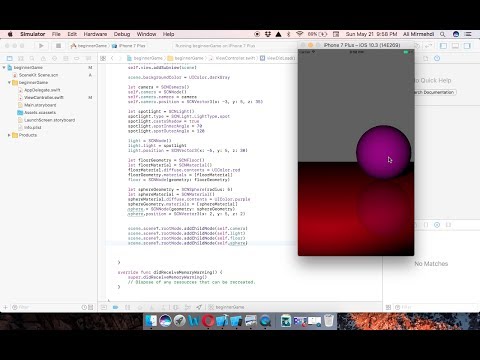This screenshot has width=480, height=360.
Task: Open ViewController.swift jump bar segment
Action: click(232, 58)
